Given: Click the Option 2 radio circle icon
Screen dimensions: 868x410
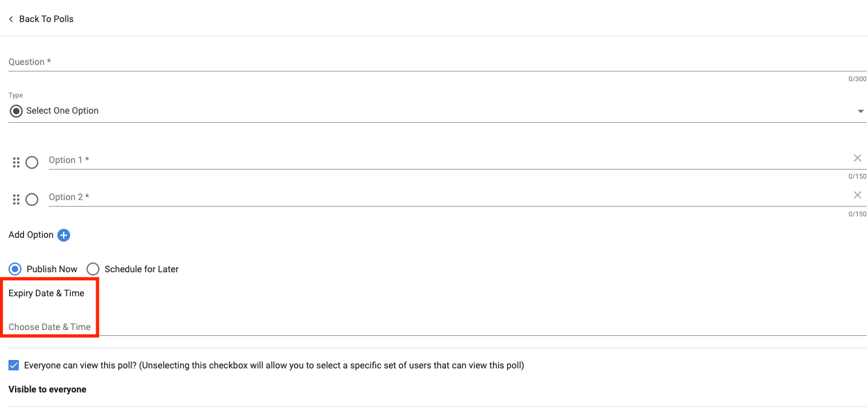Looking at the screenshot, I should point(32,199).
